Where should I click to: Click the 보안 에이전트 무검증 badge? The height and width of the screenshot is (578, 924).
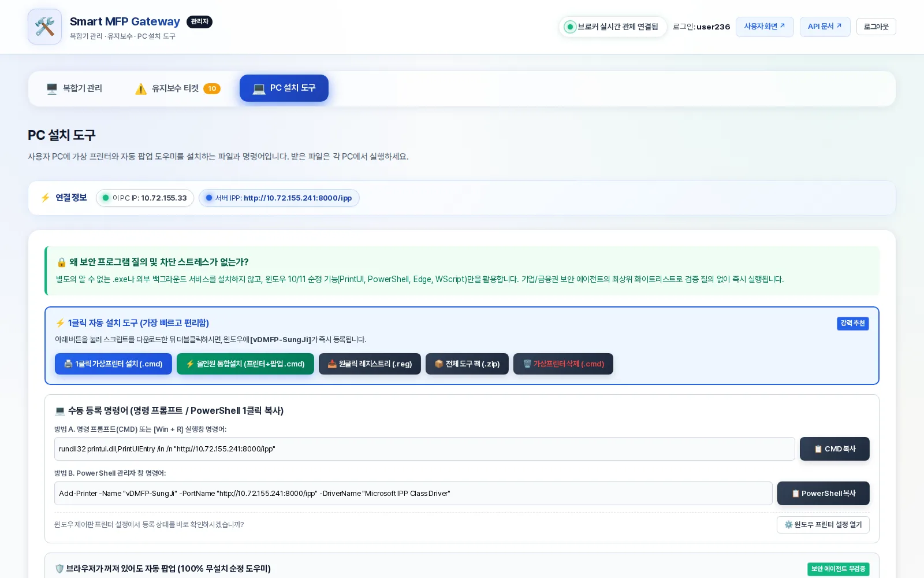tap(839, 569)
